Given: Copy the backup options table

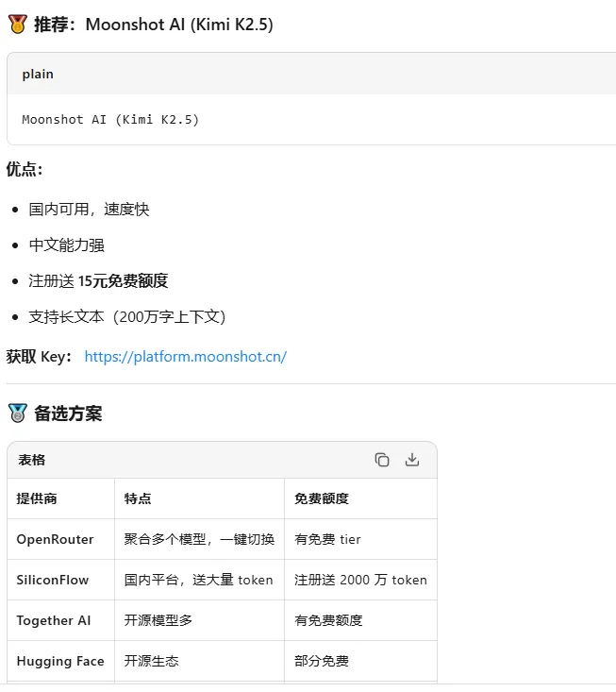Looking at the screenshot, I should pyautogui.click(x=382, y=460).
